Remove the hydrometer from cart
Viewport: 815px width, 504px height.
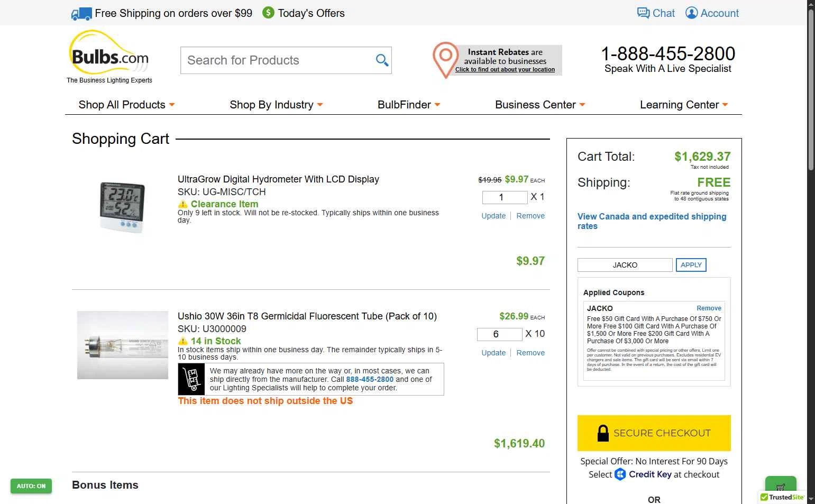pos(530,216)
